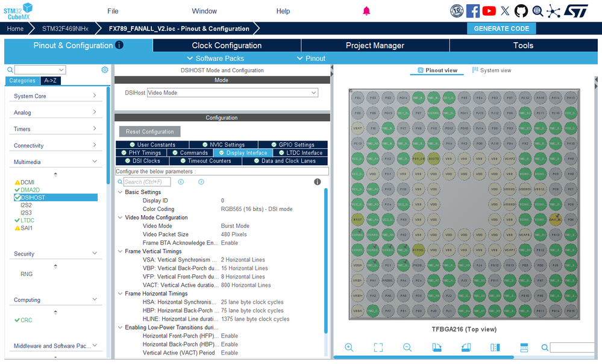602x364 pixels.
Task: Open the Help menu
Action: 283,11
